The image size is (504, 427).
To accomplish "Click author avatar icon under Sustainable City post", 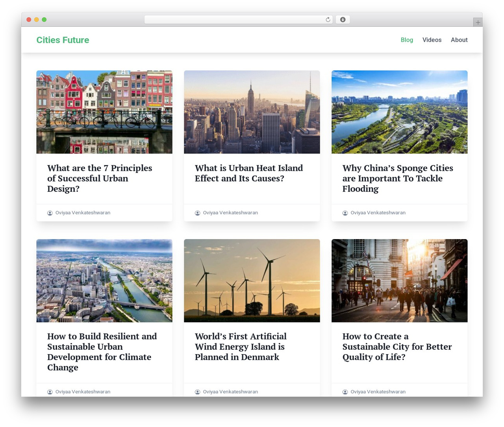I will coord(345,392).
